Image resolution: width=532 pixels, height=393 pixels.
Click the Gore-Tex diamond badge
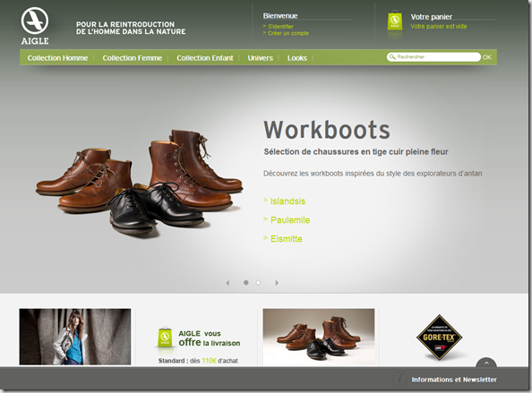click(440, 337)
